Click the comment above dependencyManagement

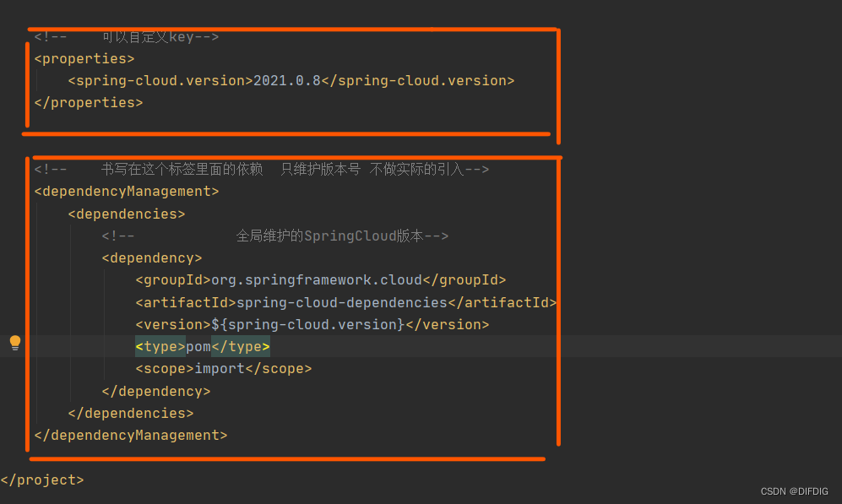262,170
